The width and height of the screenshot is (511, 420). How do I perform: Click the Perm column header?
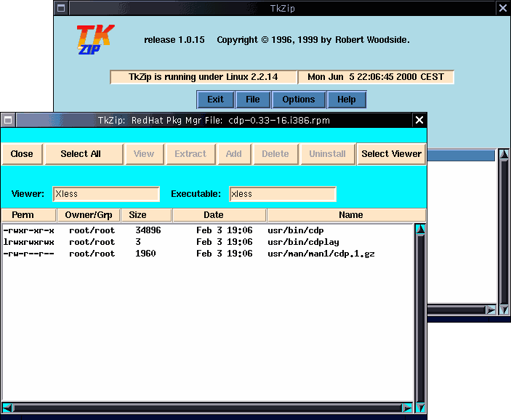click(x=28, y=215)
